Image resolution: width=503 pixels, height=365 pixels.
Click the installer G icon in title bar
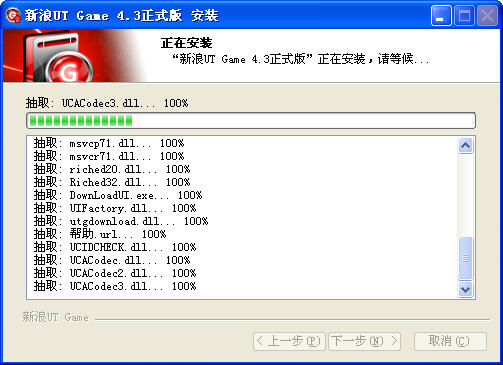pyautogui.click(x=13, y=15)
